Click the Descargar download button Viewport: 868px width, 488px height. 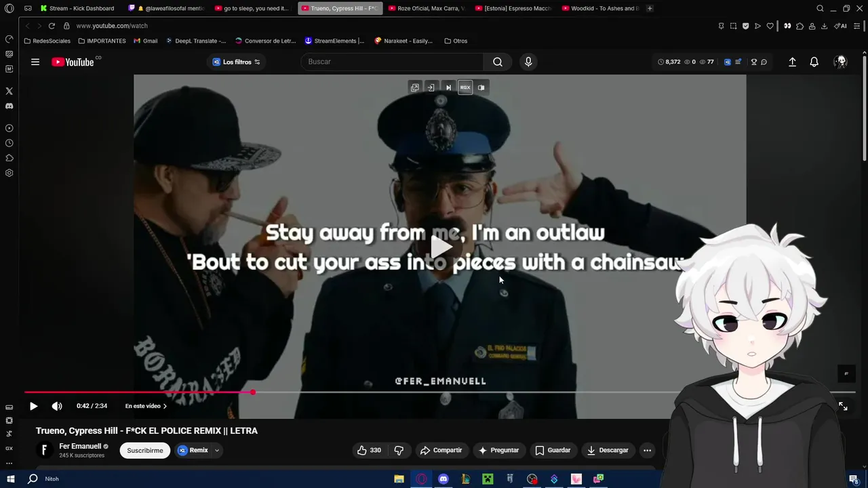pyautogui.click(x=608, y=450)
